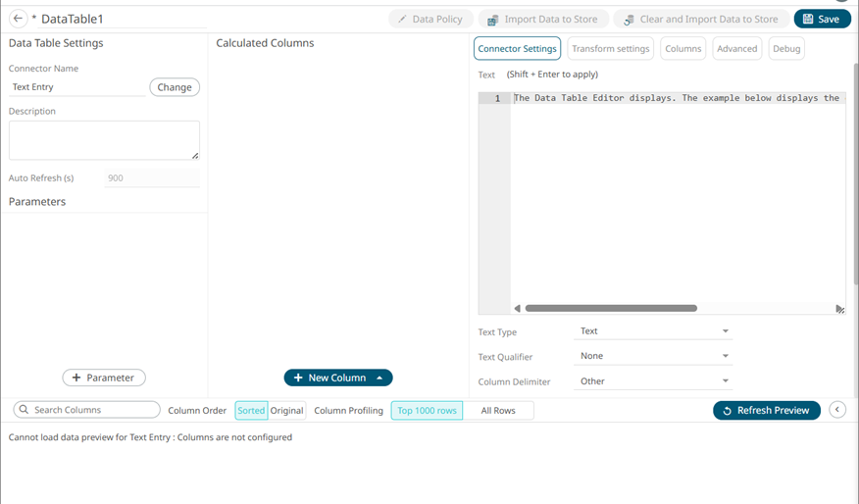
Task: Click the back arrow next to DataTable1
Action: click(x=18, y=19)
